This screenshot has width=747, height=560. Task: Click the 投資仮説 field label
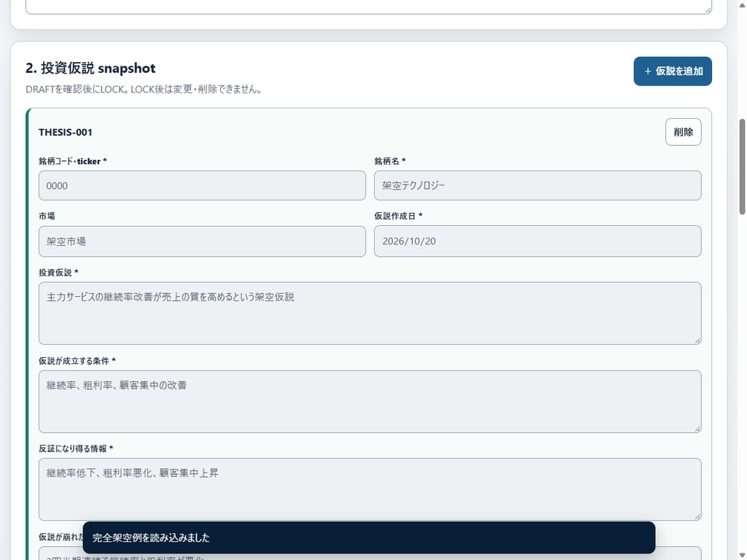point(58,273)
